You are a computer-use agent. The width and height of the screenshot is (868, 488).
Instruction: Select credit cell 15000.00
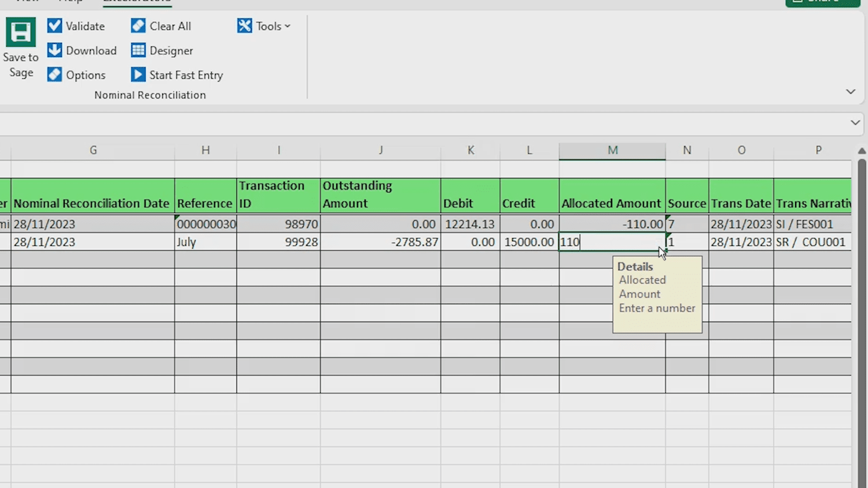coord(529,242)
